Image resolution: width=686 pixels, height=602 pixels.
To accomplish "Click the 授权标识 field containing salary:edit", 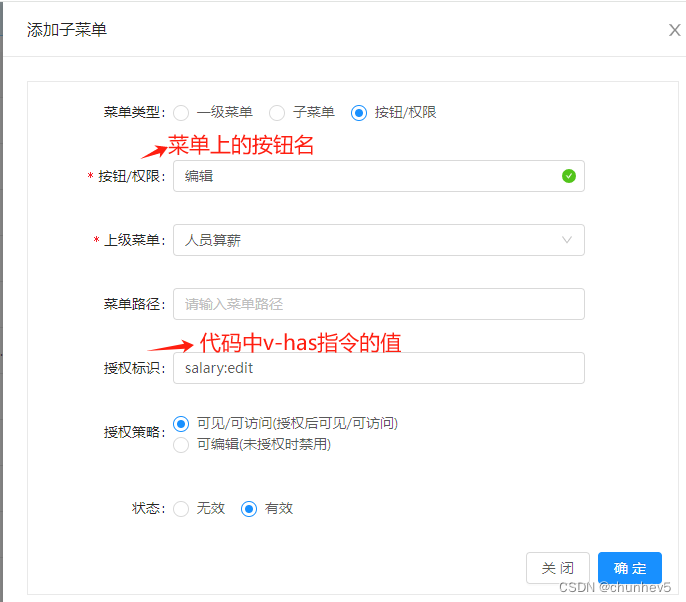I will coord(379,368).
